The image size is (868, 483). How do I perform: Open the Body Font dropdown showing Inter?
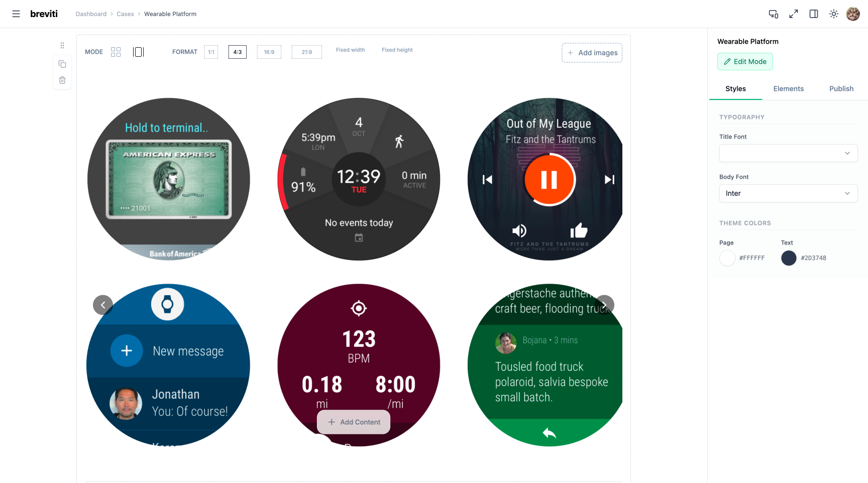pyautogui.click(x=789, y=193)
